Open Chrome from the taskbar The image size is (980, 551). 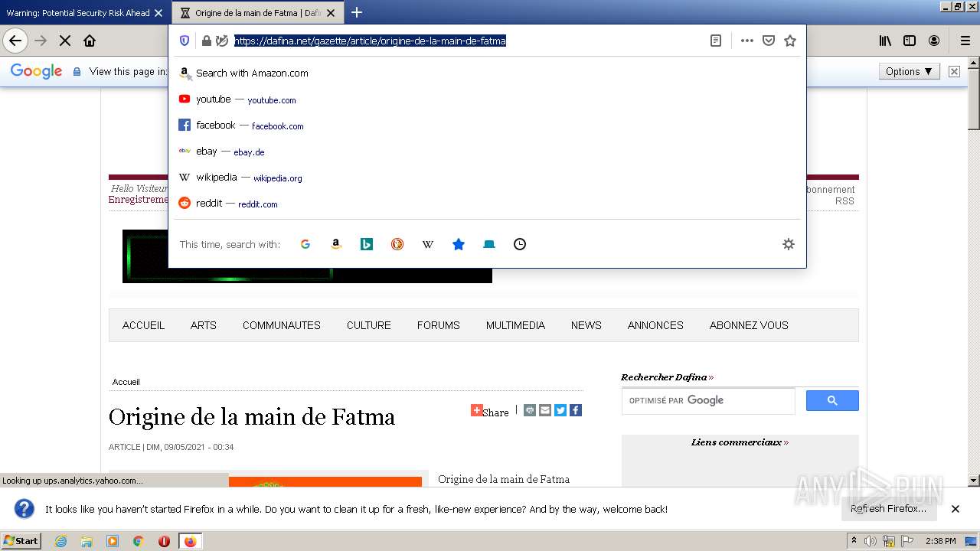pyautogui.click(x=138, y=541)
